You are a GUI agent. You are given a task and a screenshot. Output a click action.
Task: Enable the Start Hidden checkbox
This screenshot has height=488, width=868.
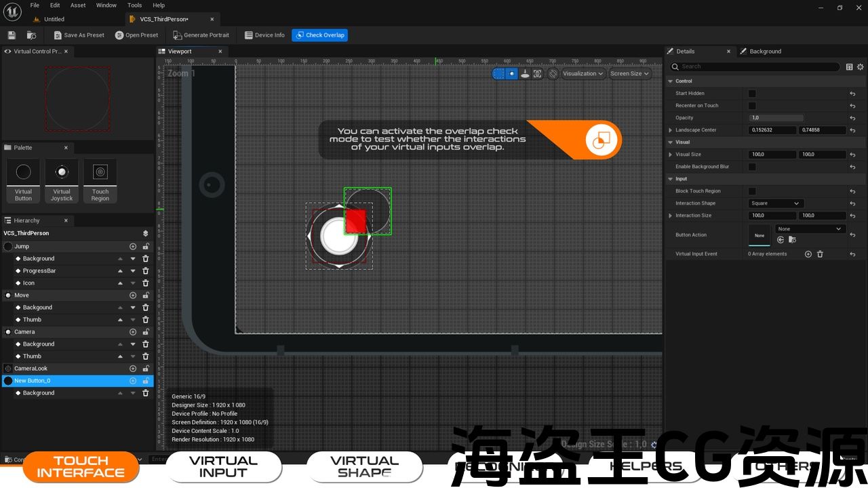pos(752,94)
